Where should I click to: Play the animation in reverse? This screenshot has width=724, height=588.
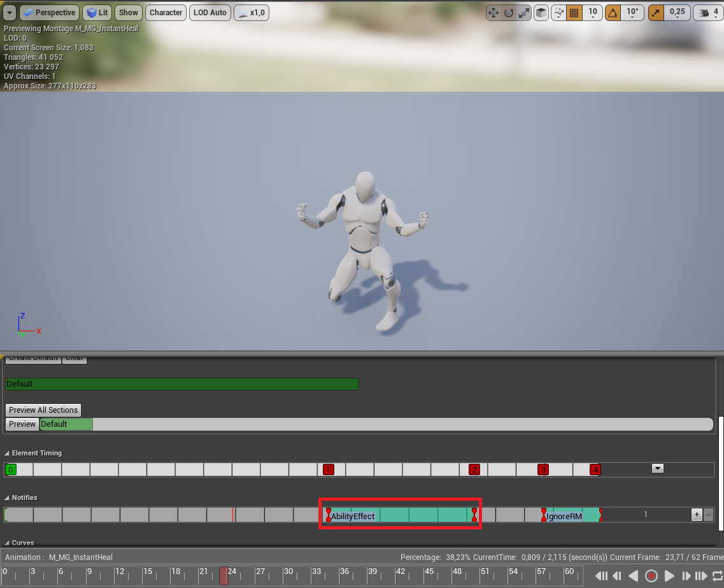pos(633,576)
